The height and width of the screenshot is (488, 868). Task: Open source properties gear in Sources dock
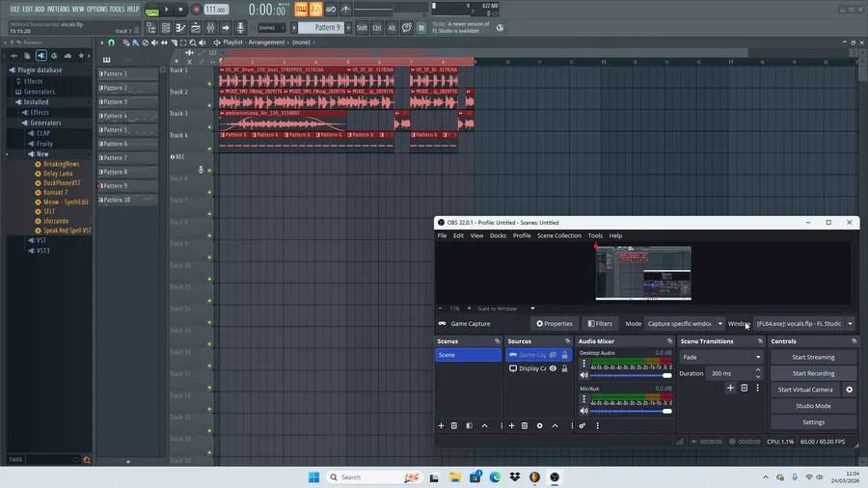tap(540, 425)
